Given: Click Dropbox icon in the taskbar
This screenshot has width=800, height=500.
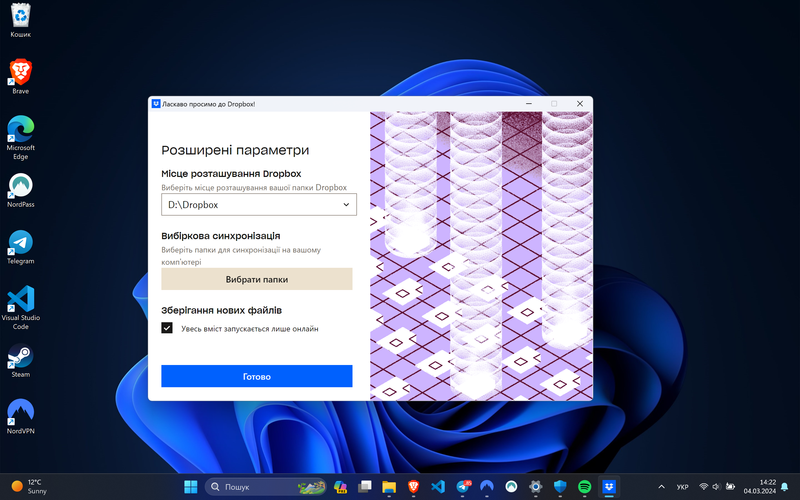Looking at the screenshot, I should [x=610, y=486].
